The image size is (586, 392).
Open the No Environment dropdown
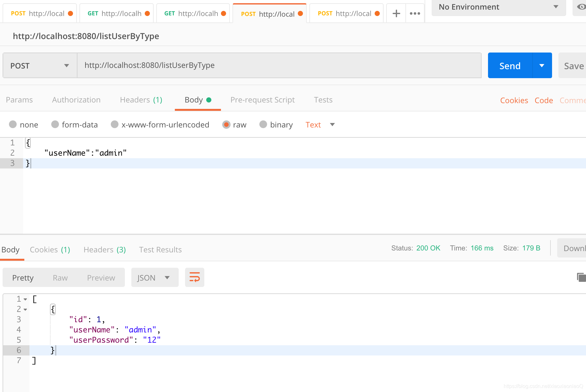click(x=499, y=7)
